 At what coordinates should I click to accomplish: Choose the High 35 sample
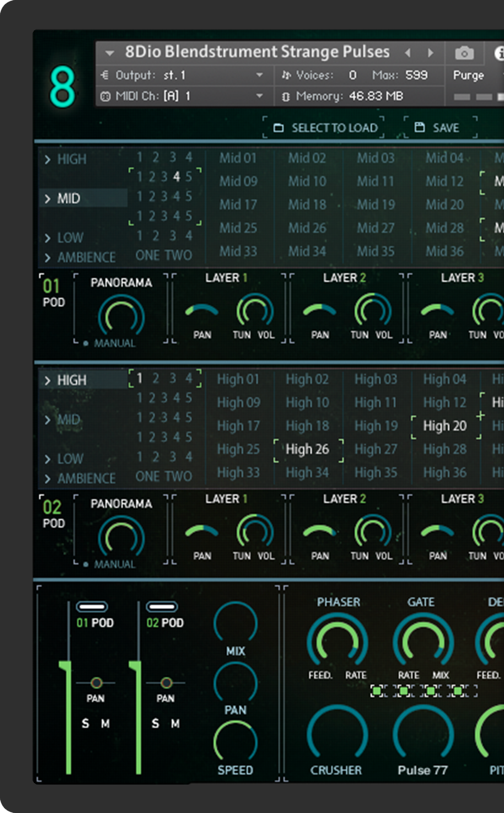[x=376, y=473]
